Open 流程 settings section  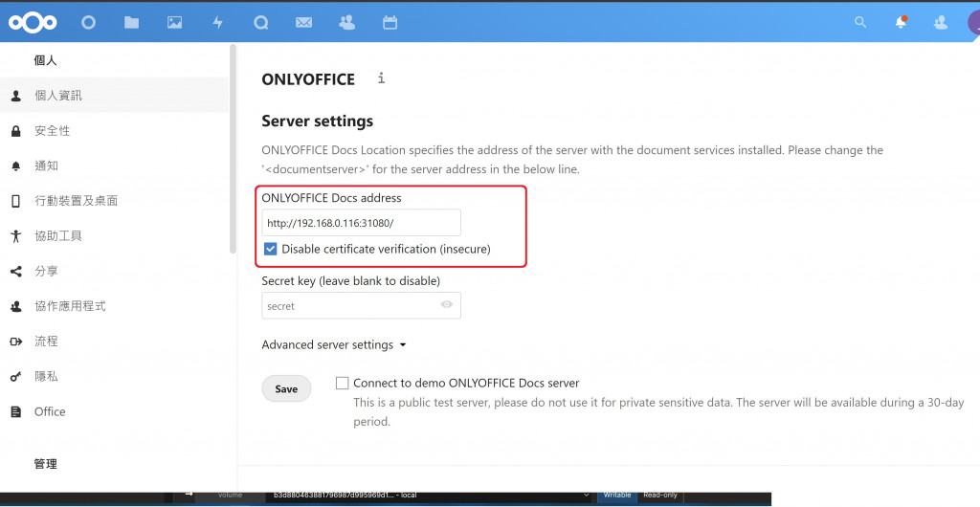115,341
